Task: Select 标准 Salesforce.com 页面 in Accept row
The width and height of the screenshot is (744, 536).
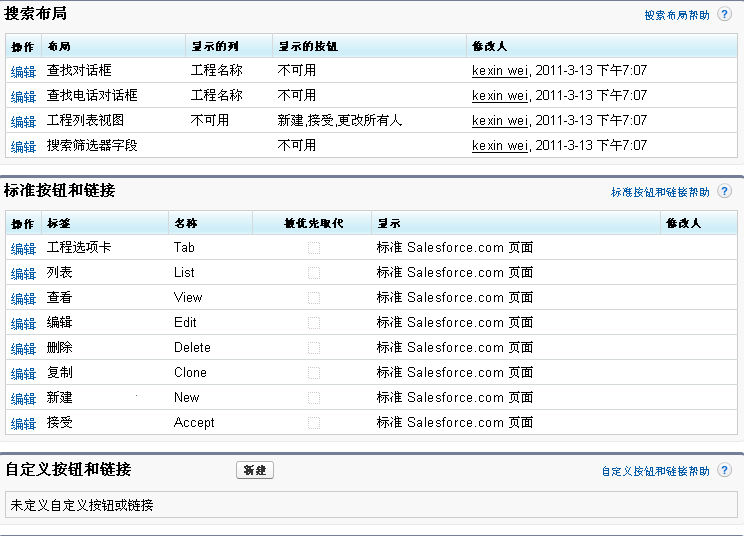Action: 455,422
